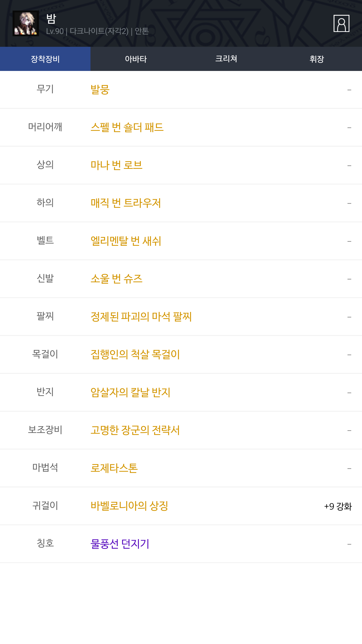Open the 크리쳐 tab
362x644 pixels.
coord(226,59)
